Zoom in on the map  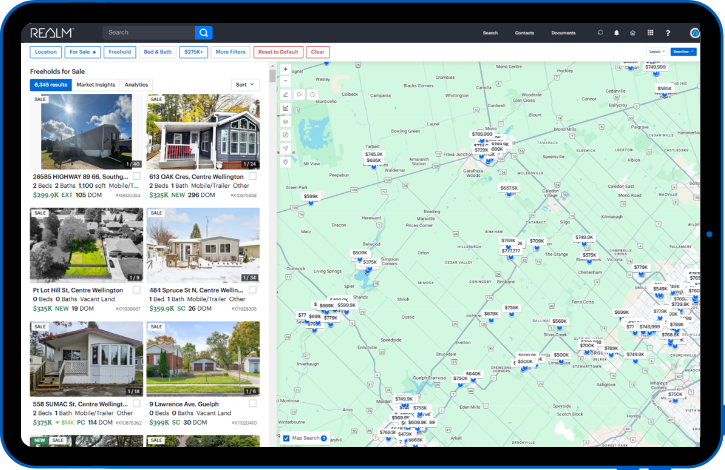click(x=286, y=70)
